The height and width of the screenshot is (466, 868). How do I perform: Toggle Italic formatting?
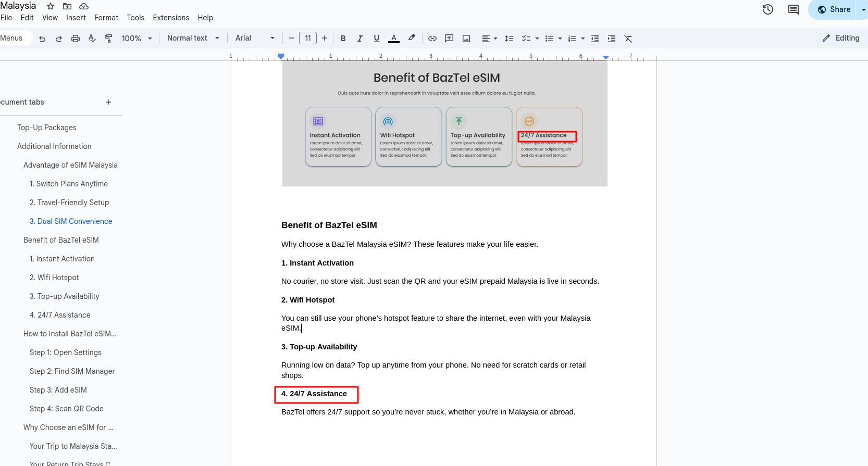tap(359, 39)
